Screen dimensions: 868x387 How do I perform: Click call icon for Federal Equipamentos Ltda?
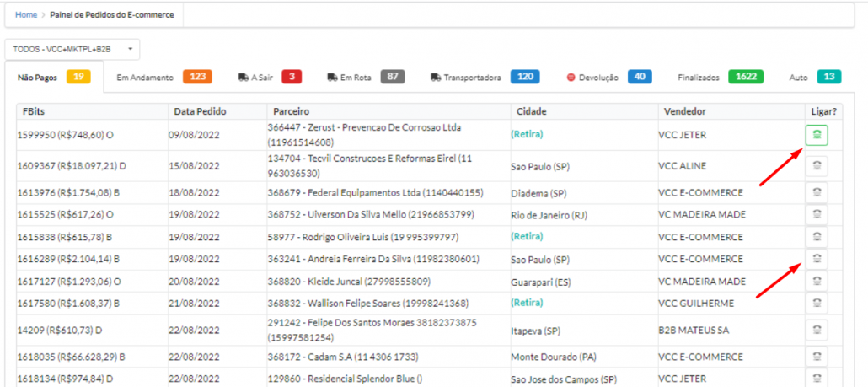[817, 192]
